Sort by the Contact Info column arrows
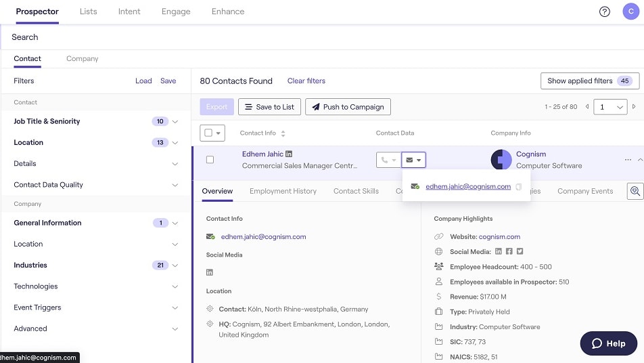Viewport: 644px width, 363px height. (x=283, y=133)
